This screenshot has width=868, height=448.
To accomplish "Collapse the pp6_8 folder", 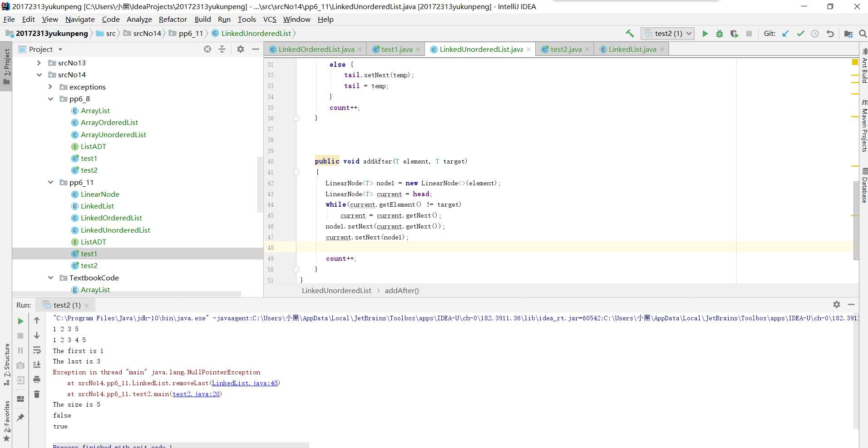I will [x=50, y=99].
